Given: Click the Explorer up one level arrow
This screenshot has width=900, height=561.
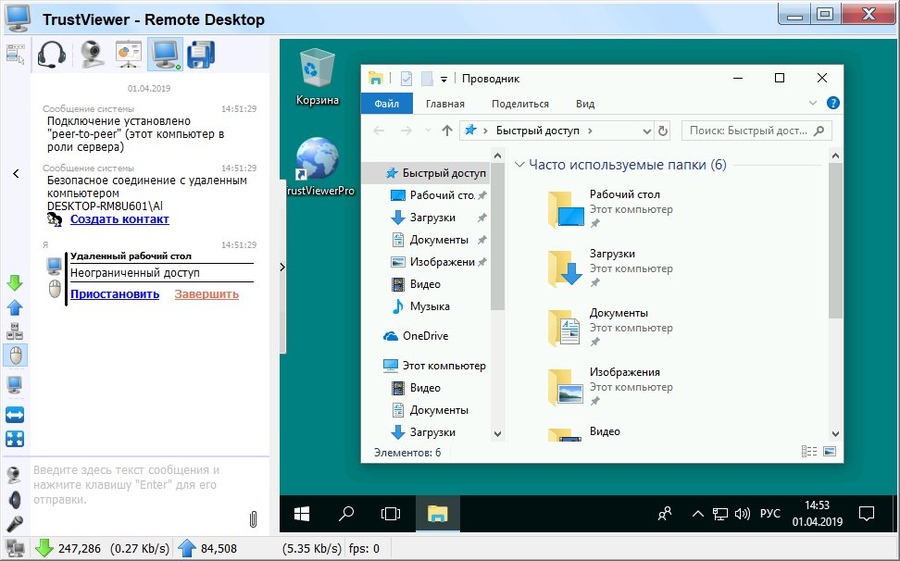Looking at the screenshot, I should (x=447, y=130).
